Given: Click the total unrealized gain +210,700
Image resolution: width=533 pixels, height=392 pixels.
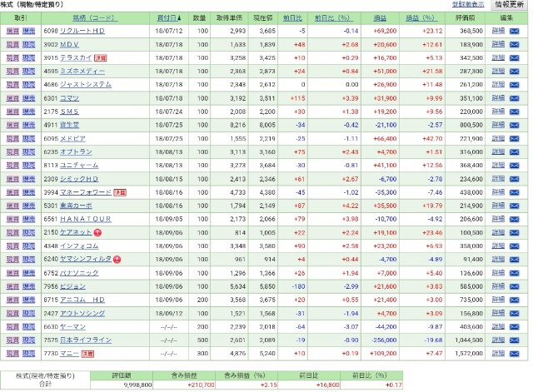Looking at the screenshot, I should [x=201, y=385].
